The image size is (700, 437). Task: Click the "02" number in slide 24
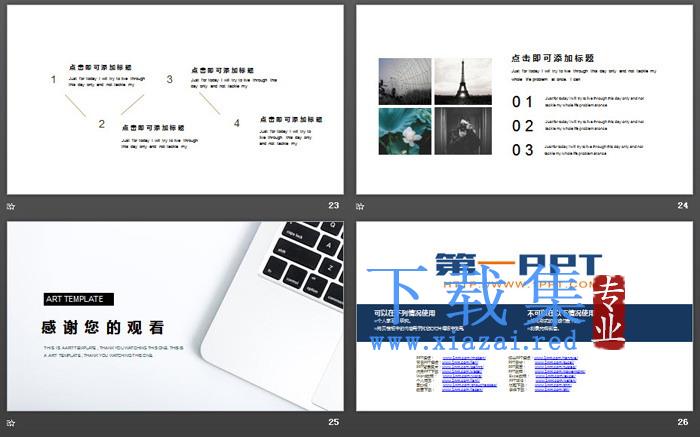point(522,126)
